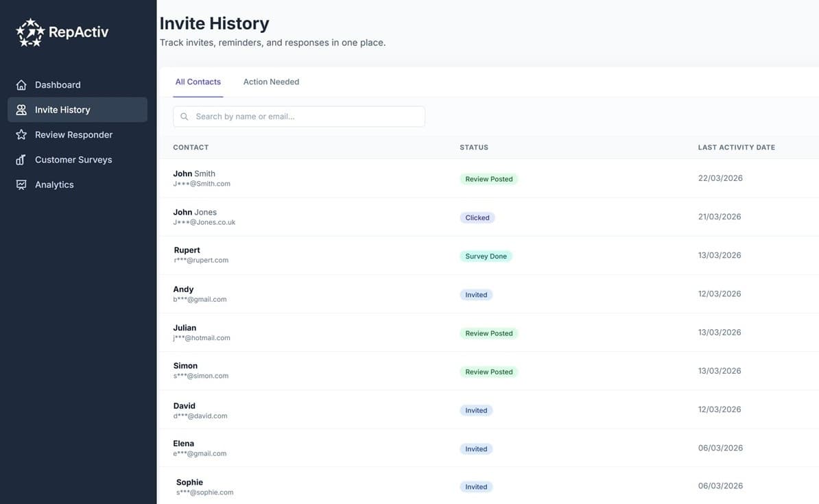Select the Survey Done badge for Rupert
This screenshot has height=504, width=819.
pyautogui.click(x=486, y=254)
